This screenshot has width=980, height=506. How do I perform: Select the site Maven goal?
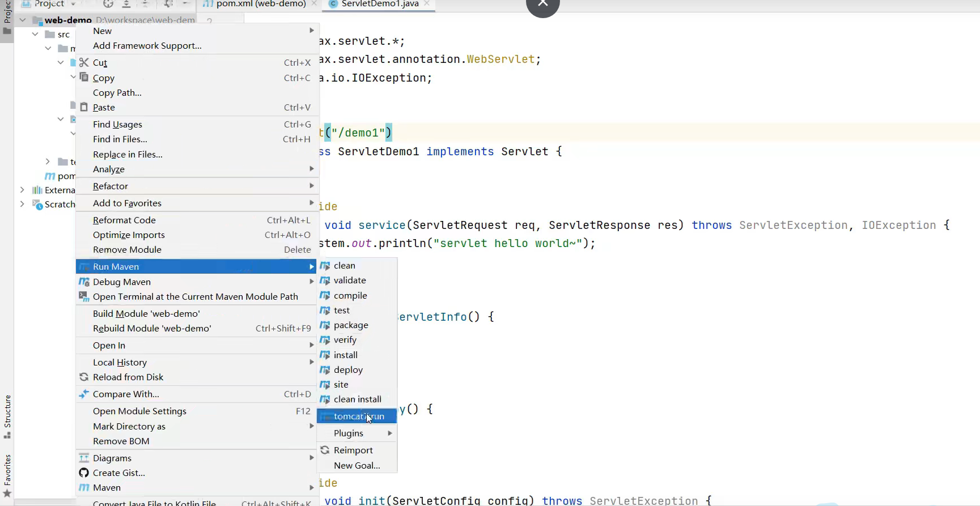tap(357, 384)
